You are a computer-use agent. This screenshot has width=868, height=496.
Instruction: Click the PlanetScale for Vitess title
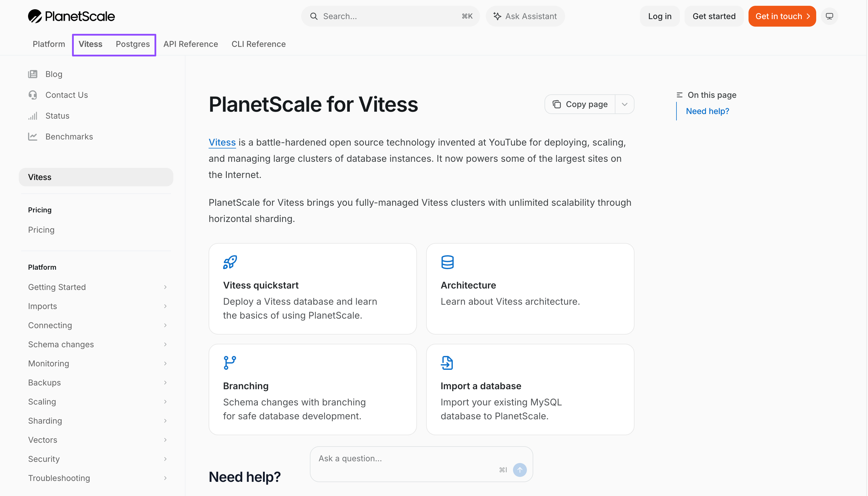[313, 104]
